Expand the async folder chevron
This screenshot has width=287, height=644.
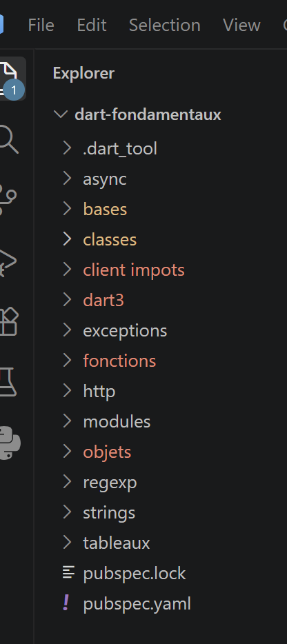pyautogui.click(x=68, y=179)
